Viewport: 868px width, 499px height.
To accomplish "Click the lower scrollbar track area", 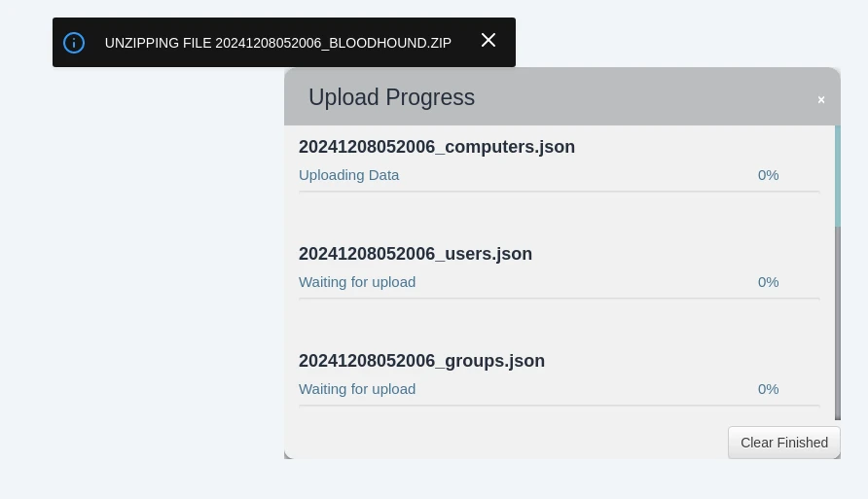I will [x=838, y=323].
